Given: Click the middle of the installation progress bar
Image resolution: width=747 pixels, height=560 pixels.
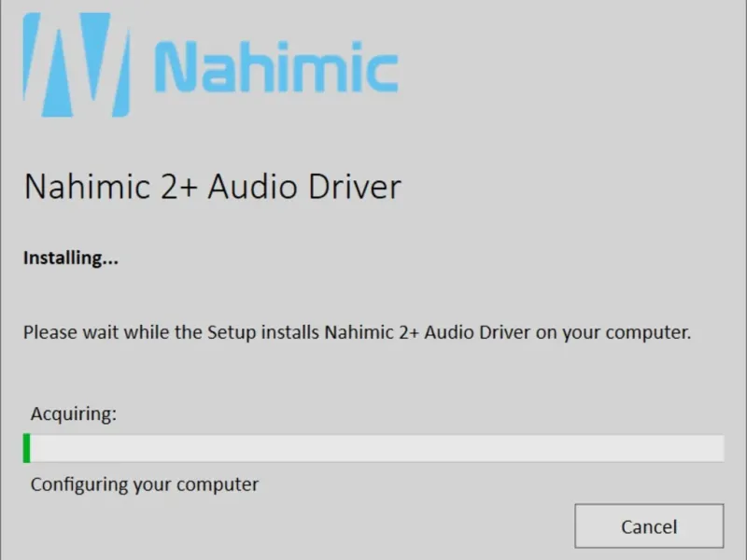Looking at the screenshot, I should click(373, 448).
